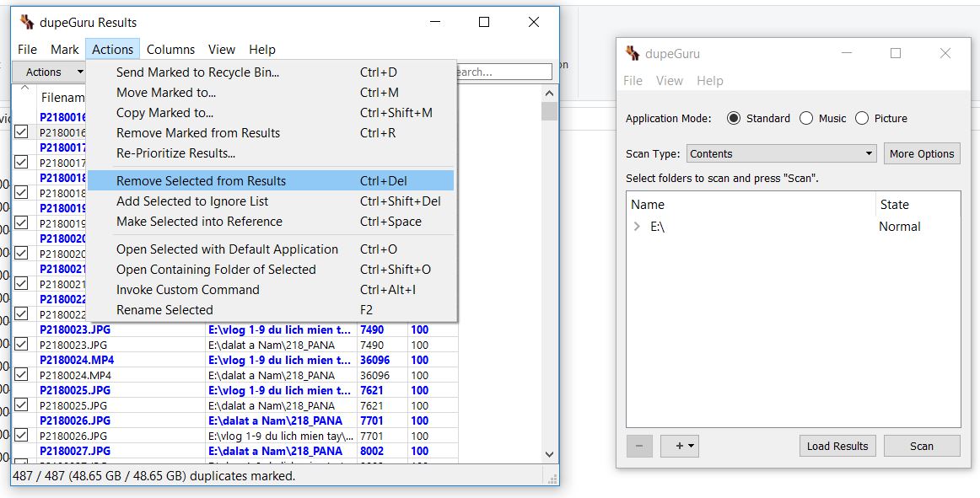Open the Columns menu

(170, 49)
